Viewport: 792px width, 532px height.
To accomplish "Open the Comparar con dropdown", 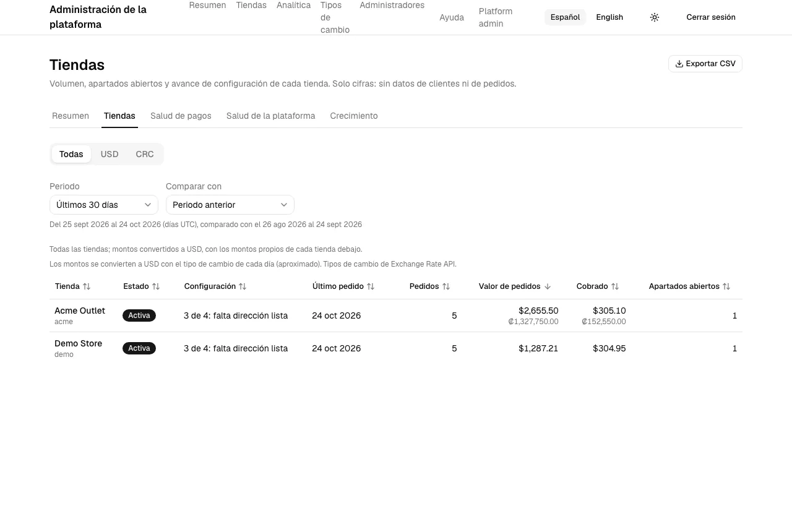I will point(230,205).
